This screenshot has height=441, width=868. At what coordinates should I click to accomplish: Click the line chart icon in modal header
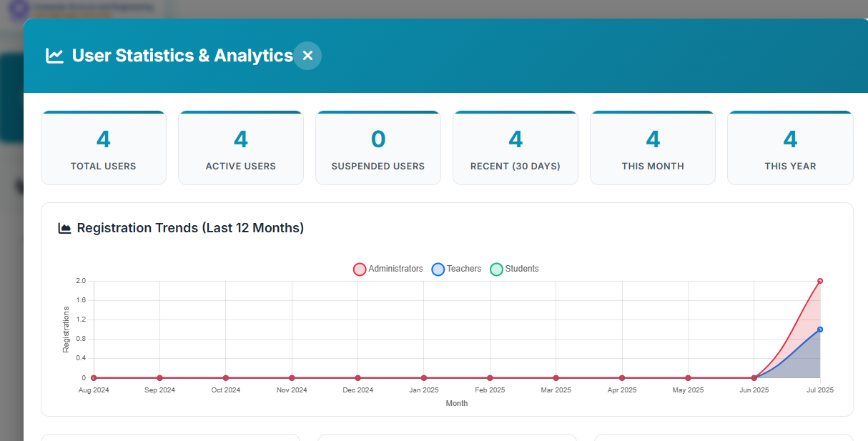point(55,56)
